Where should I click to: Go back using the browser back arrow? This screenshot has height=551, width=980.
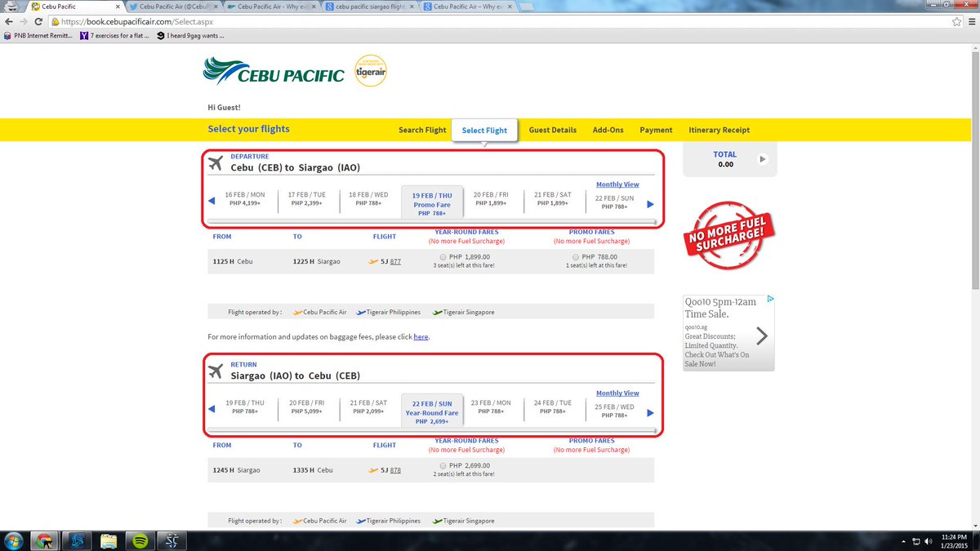pyautogui.click(x=9, y=21)
